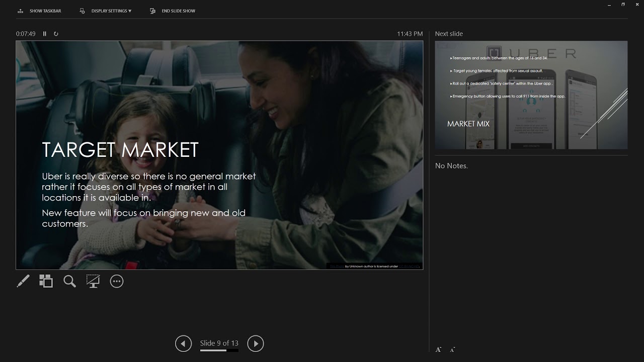Zoom into the slide with magnifier
The width and height of the screenshot is (644, 362).
pos(69,281)
